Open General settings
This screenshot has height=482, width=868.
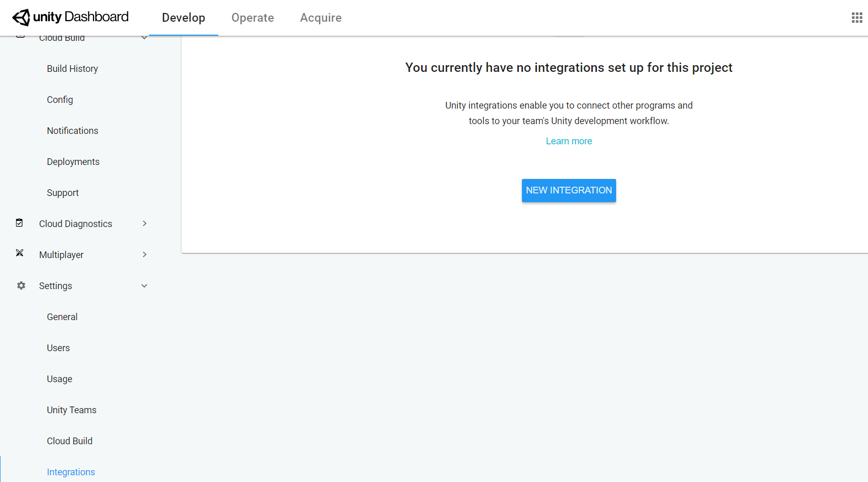(62, 317)
